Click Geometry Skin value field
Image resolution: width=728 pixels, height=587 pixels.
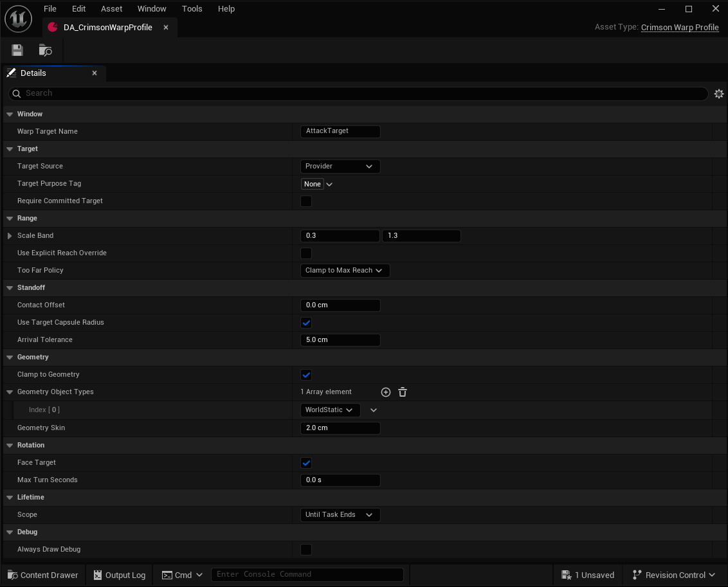(x=340, y=428)
